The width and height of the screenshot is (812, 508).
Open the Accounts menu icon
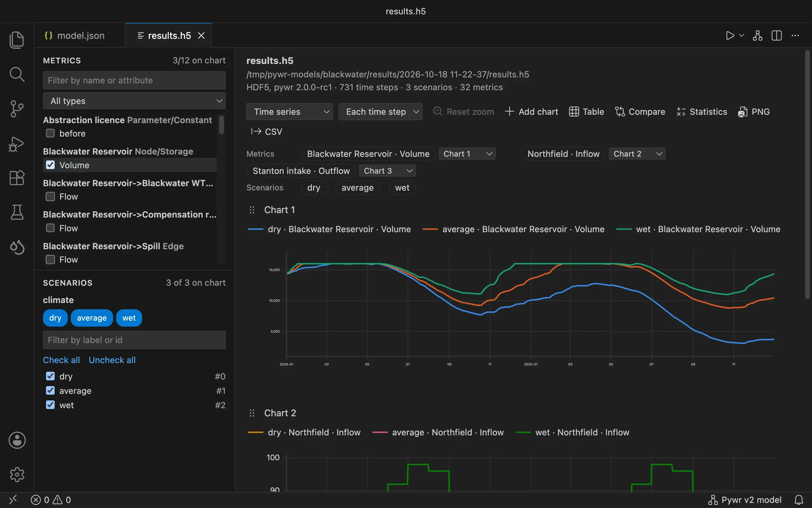[17, 440]
